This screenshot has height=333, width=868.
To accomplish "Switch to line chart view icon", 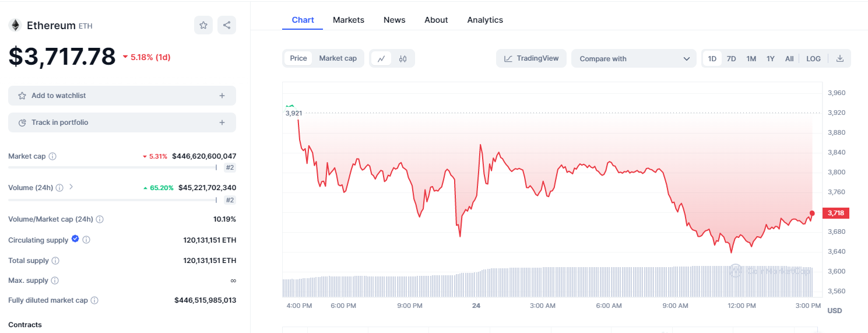I will click(381, 58).
